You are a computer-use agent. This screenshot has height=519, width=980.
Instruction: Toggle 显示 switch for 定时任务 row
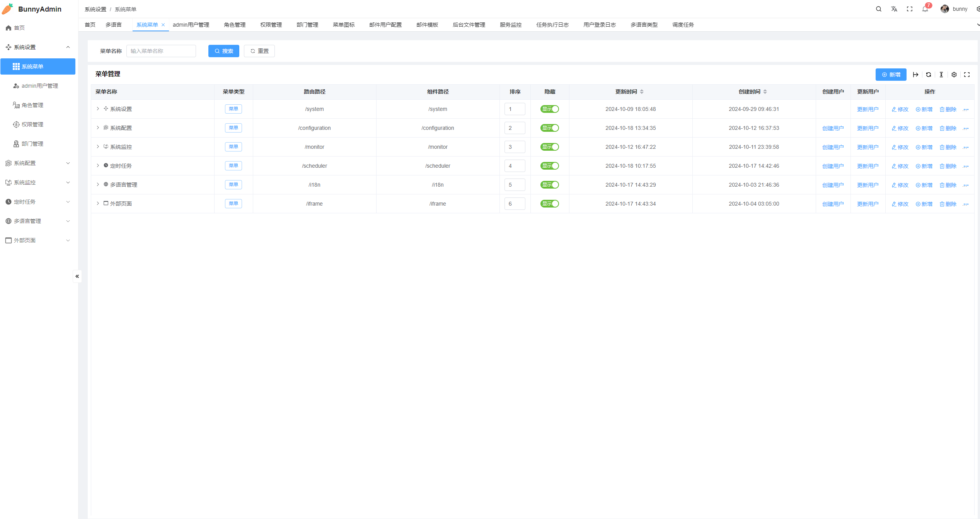pos(549,166)
